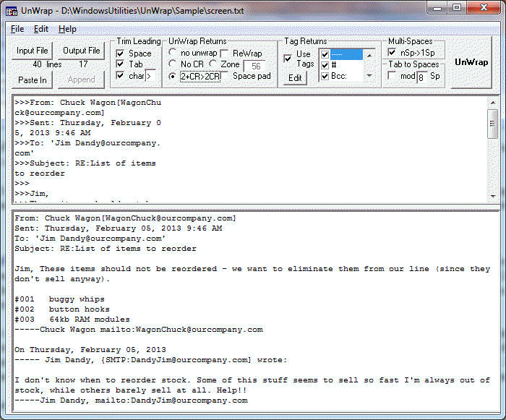This screenshot has width=506, height=420.
Task: Click tag list scroll up arrow
Action: [369, 55]
